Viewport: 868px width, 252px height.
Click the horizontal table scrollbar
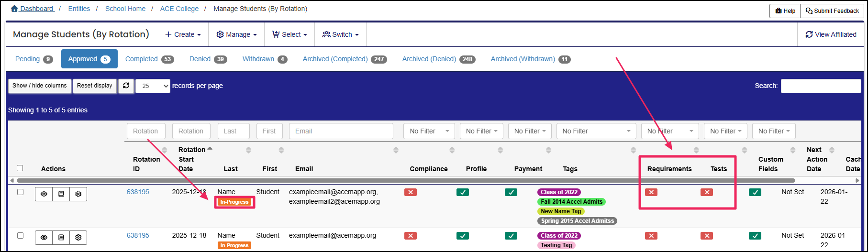(x=406, y=180)
